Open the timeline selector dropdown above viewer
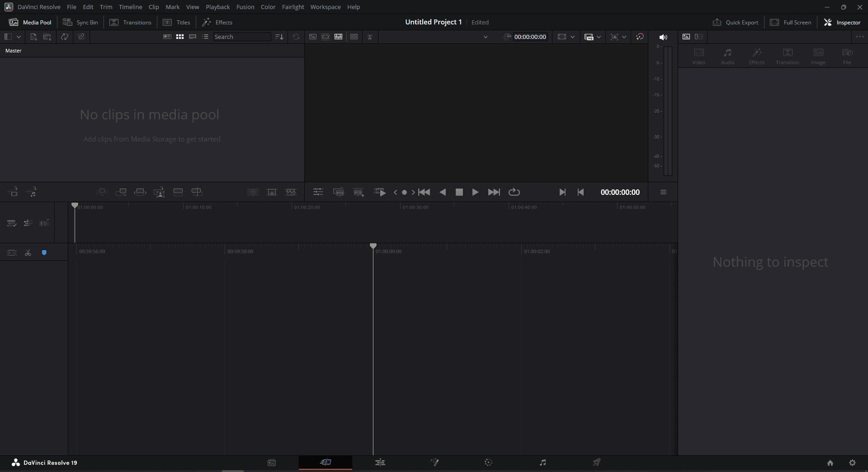868x472 pixels. click(x=486, y=37)
